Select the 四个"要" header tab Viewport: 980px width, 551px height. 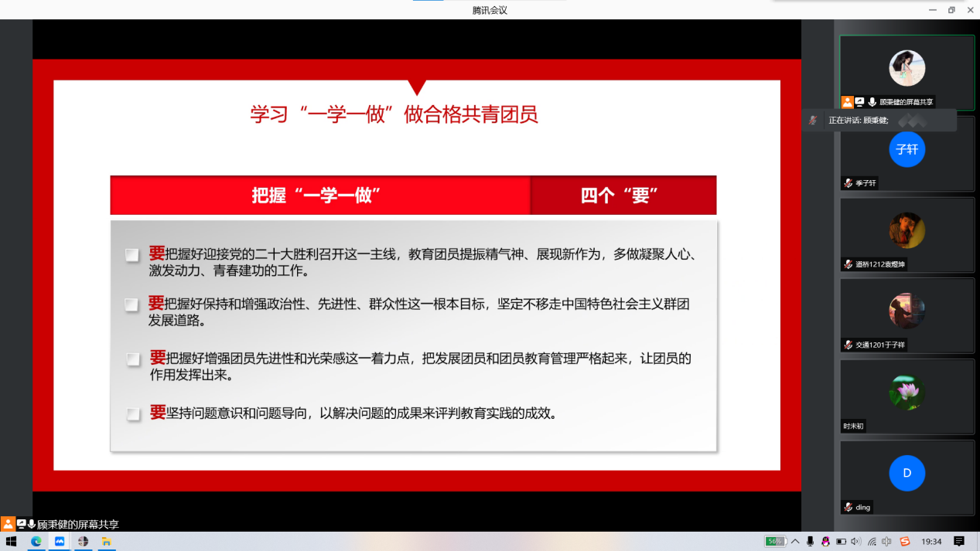point(623,196)
